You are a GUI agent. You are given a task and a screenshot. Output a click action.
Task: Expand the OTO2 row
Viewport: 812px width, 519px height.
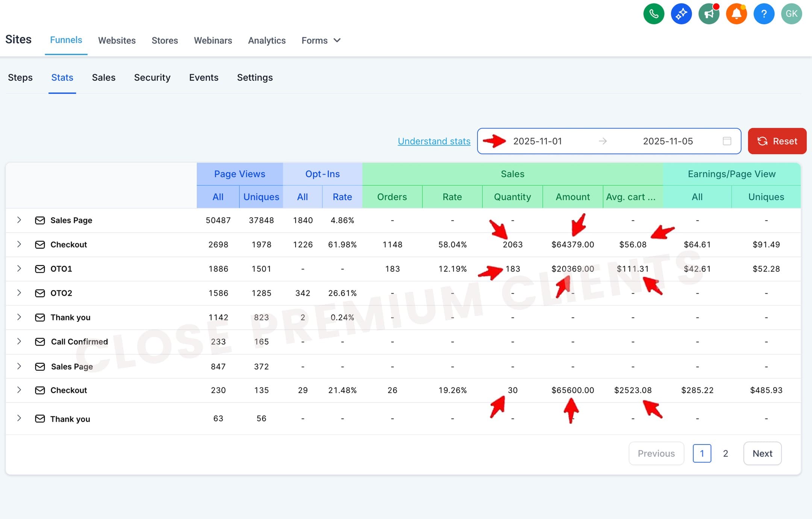[19, 293]
